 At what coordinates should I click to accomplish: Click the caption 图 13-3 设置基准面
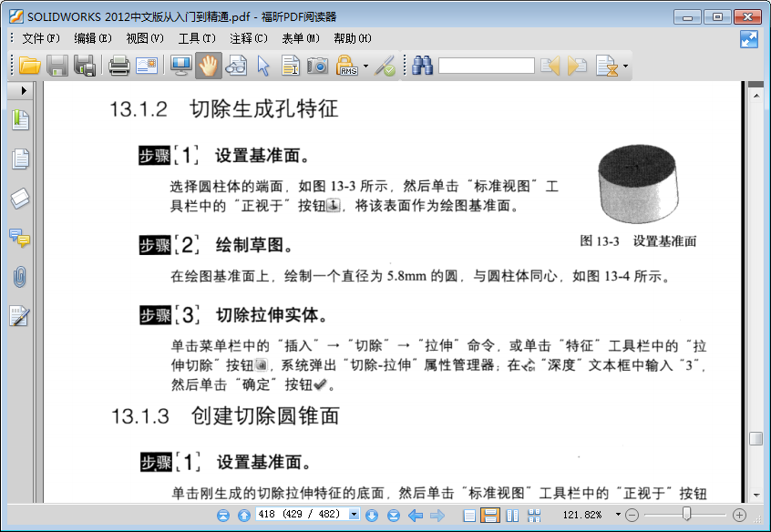point(638,240)
